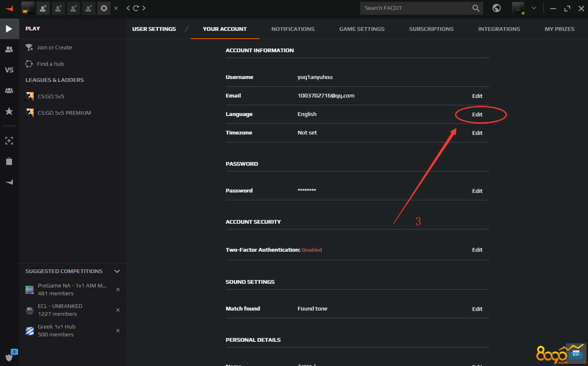588x366 pixels.
Task: Click the Find a hub link
Action: (50, 64)
